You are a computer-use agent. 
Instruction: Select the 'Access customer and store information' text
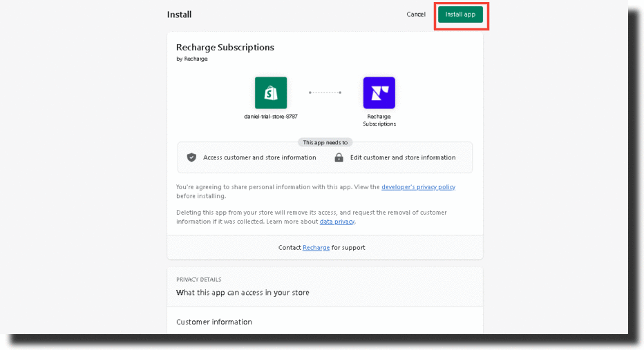pyautogui.click(x=260, y=157)
